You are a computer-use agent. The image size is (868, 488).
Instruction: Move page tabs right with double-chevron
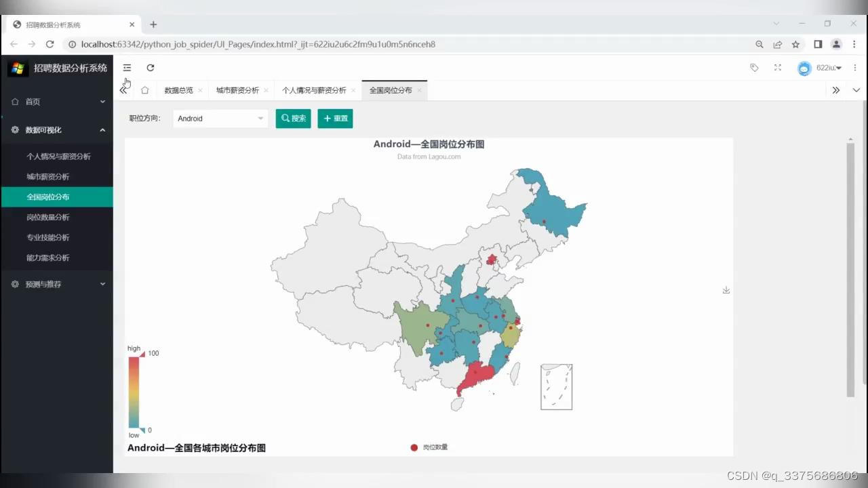click(x=836, y=90)
